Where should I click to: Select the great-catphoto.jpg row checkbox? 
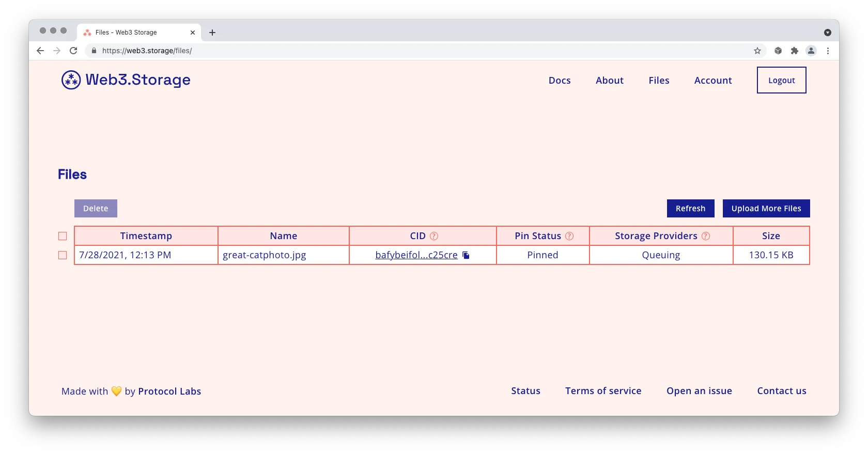(63, 255)
